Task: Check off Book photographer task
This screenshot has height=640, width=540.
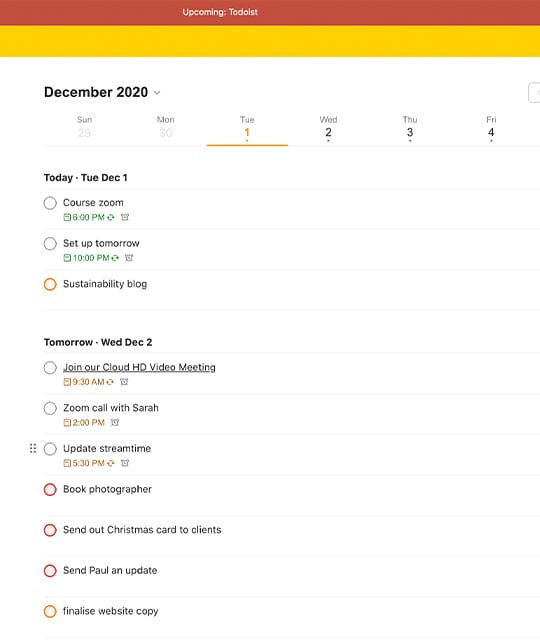Action: pyautogui.click(x=50, y=489)
